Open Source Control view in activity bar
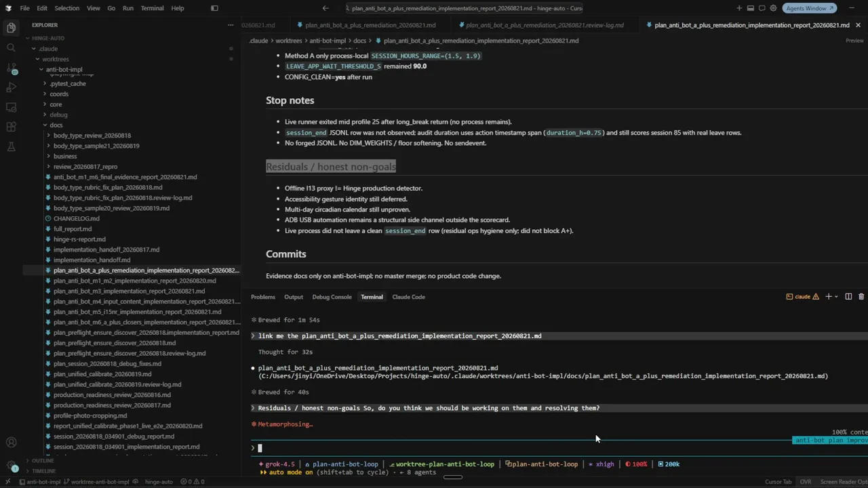This screenshot has width=868, height=488. [x=11, y=68]
